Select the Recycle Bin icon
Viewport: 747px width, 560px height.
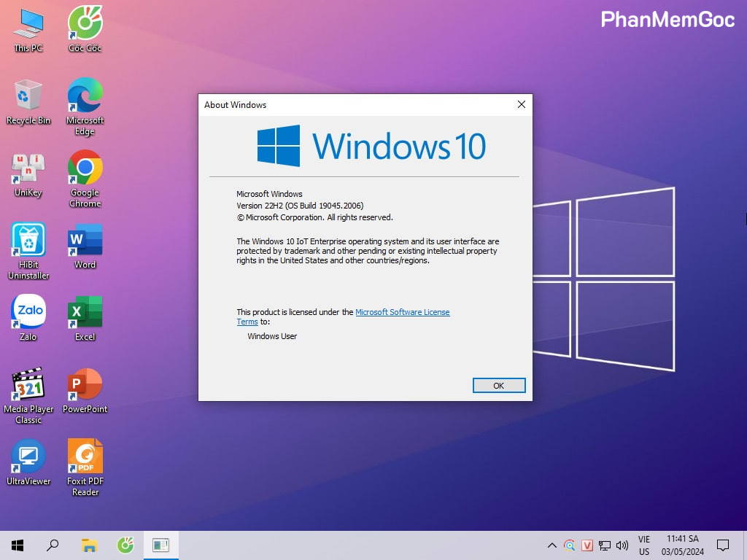click(28, 96)
